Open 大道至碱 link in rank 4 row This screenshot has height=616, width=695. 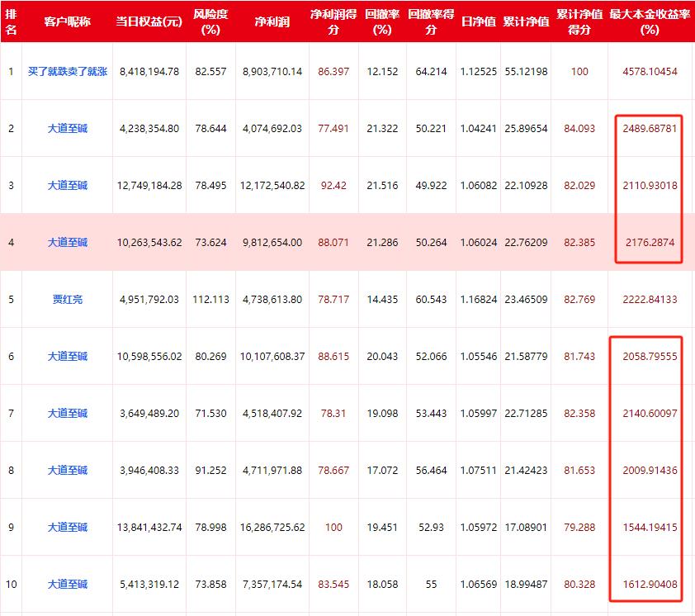tap(68, 243)
